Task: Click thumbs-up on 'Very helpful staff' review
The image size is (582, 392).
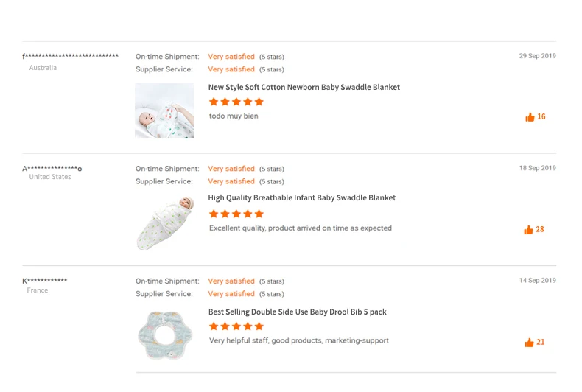Action: coord(529,343)
